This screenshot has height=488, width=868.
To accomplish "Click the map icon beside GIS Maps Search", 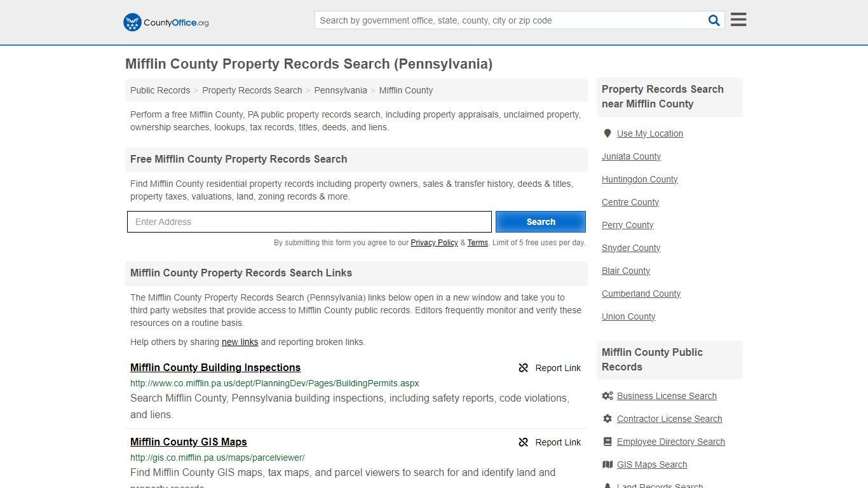I will click(607, 464).
